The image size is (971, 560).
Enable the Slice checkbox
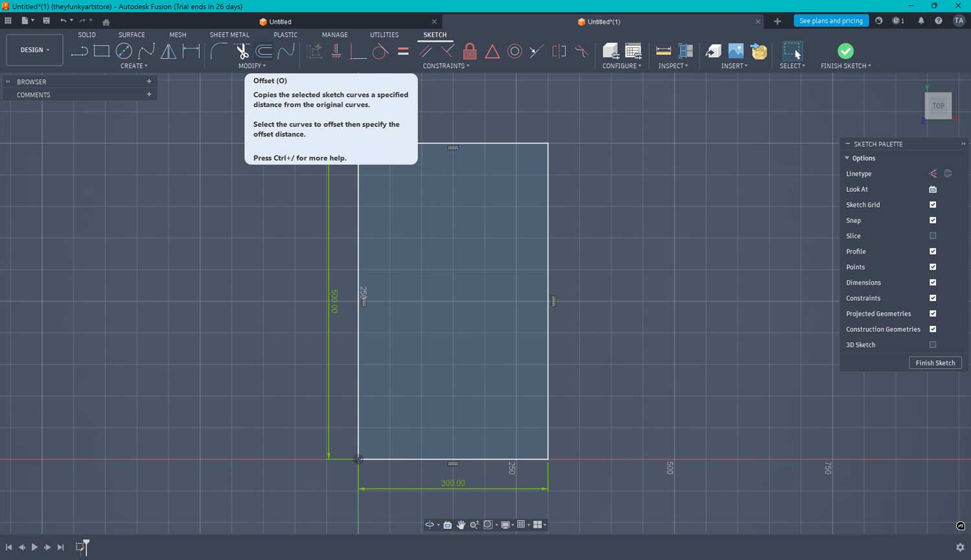[933, 236]
